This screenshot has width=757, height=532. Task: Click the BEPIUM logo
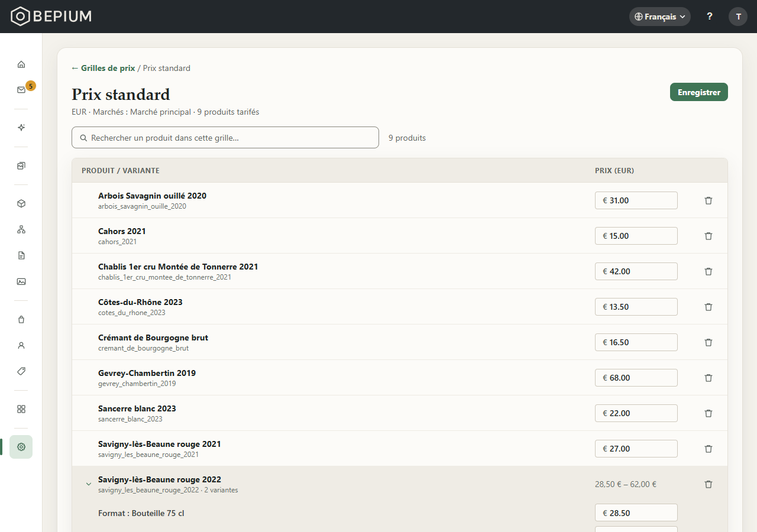pos(51,17)
